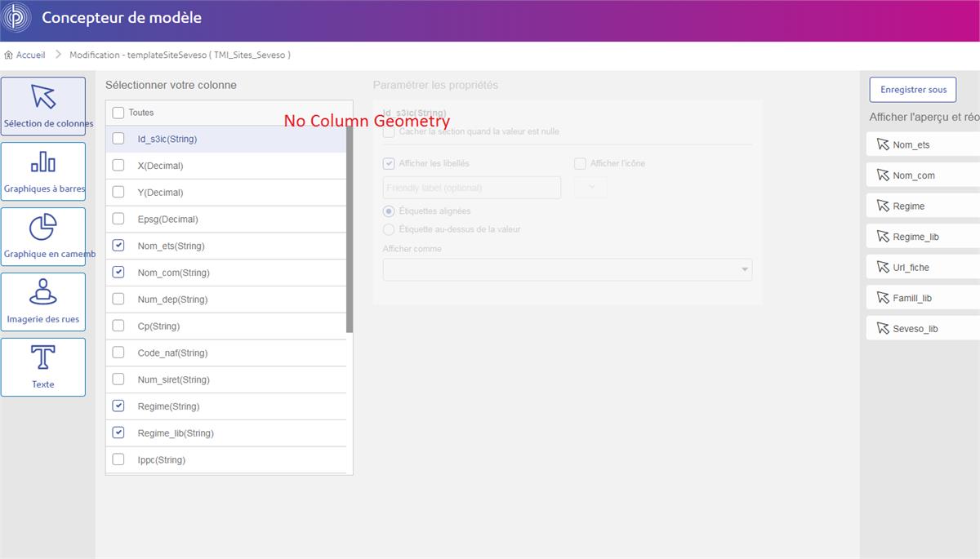Click the Enregistrer sous button
The image size is (980, 559).
tap(913, 90)
